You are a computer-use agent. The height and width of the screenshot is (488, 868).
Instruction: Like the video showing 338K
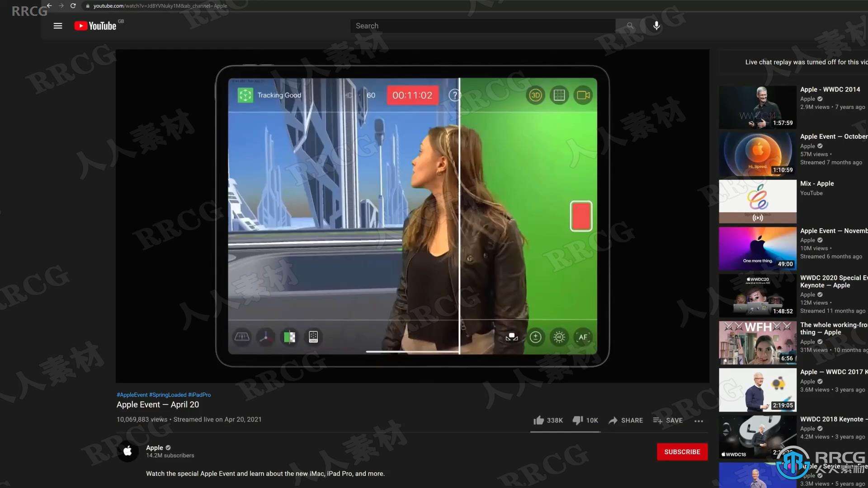(548, 420)
